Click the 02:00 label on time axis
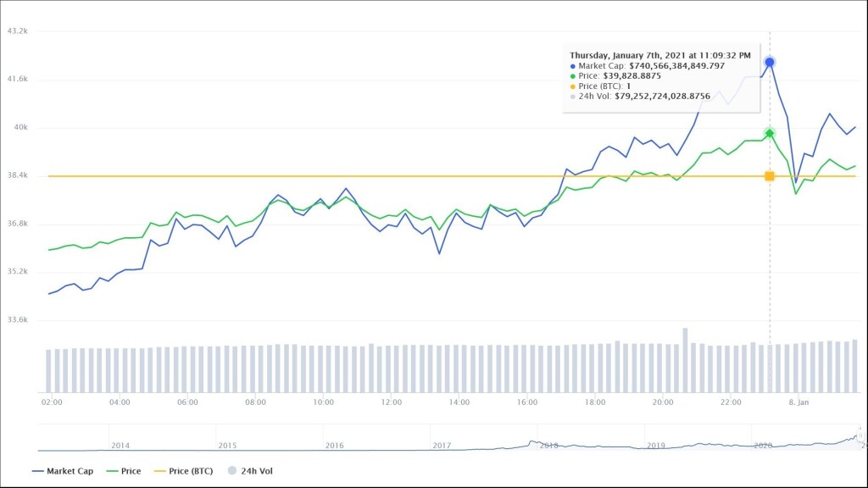The width and height of the screenshot is (868, 488). coord(52,402)
